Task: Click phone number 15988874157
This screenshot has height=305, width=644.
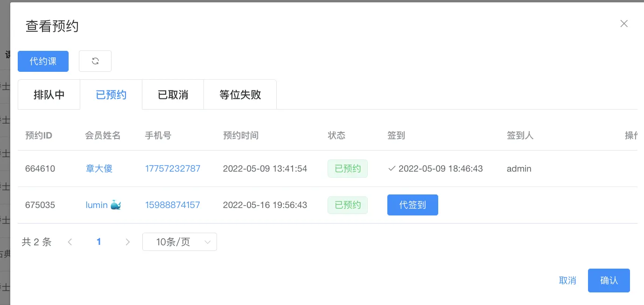Action: (172, 205)
